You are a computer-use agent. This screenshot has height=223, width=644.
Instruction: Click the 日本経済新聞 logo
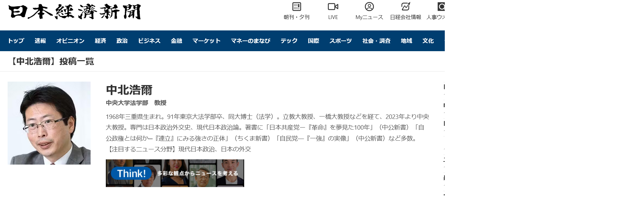[x=75, y=12]
